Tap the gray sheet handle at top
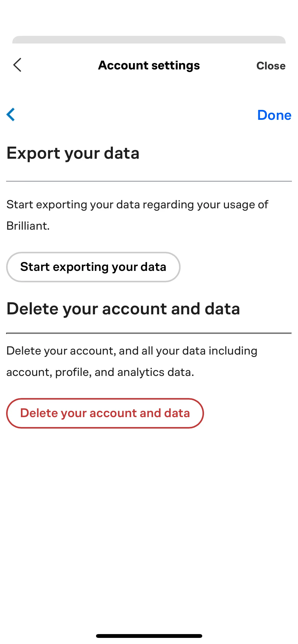 click(x=149, y=40)
